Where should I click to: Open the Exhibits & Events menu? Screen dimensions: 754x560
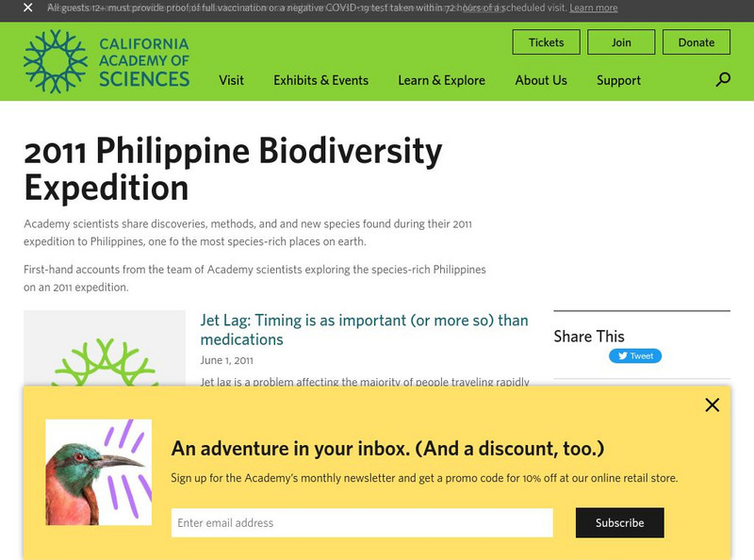[x=320, y=80]
